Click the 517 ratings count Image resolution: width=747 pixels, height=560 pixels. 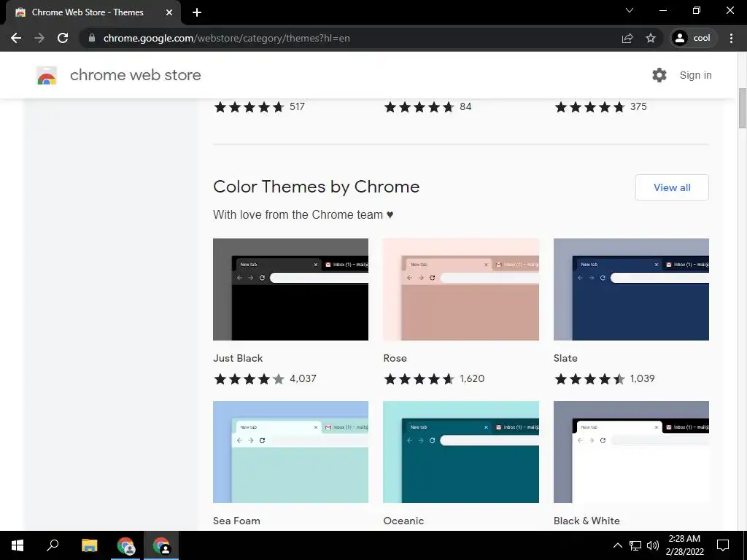pyautogui.click(x=298, y=106)
